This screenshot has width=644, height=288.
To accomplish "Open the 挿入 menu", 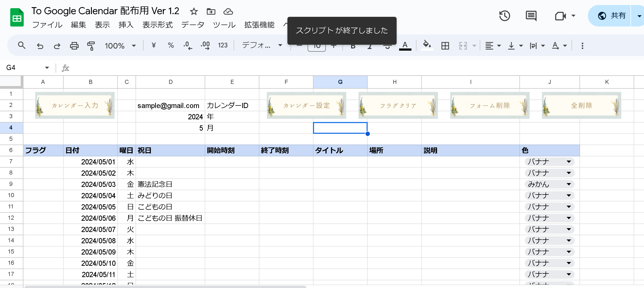I will point(126,25).
